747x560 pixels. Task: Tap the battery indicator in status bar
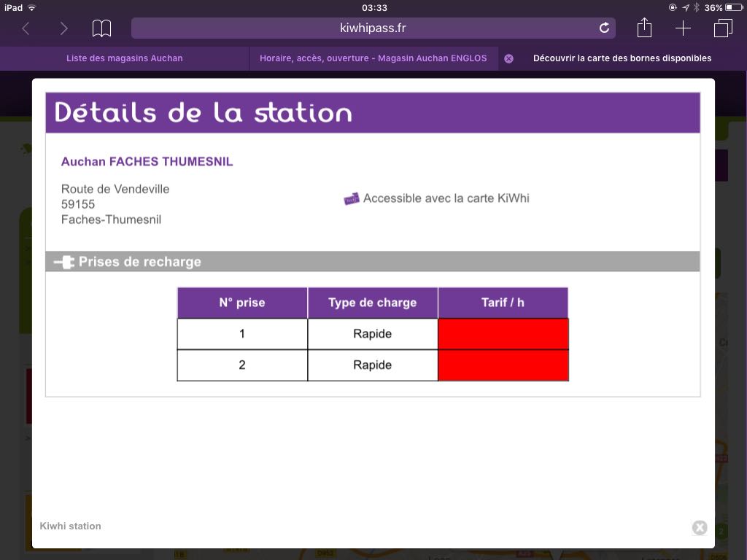pos(734,7)
